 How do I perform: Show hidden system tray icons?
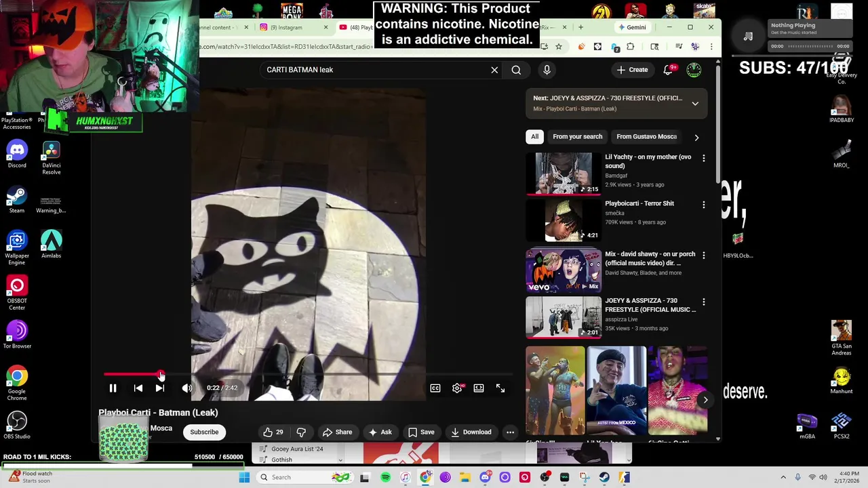(783, 477)
